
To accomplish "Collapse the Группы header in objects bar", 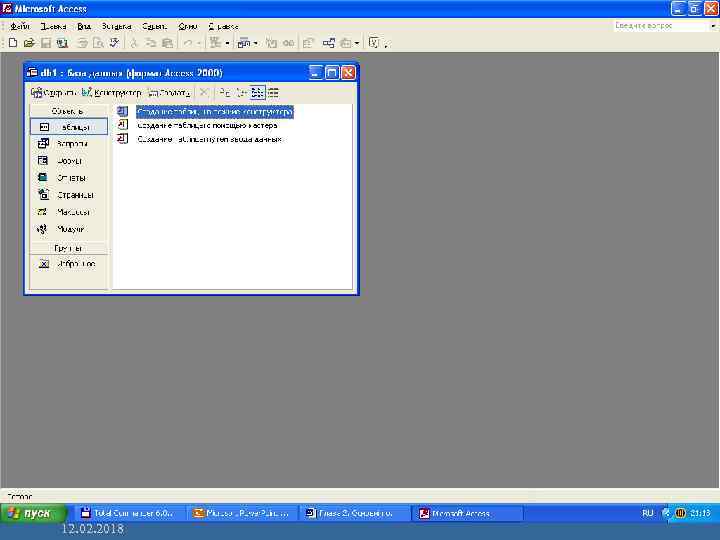I will coord(68,248).
